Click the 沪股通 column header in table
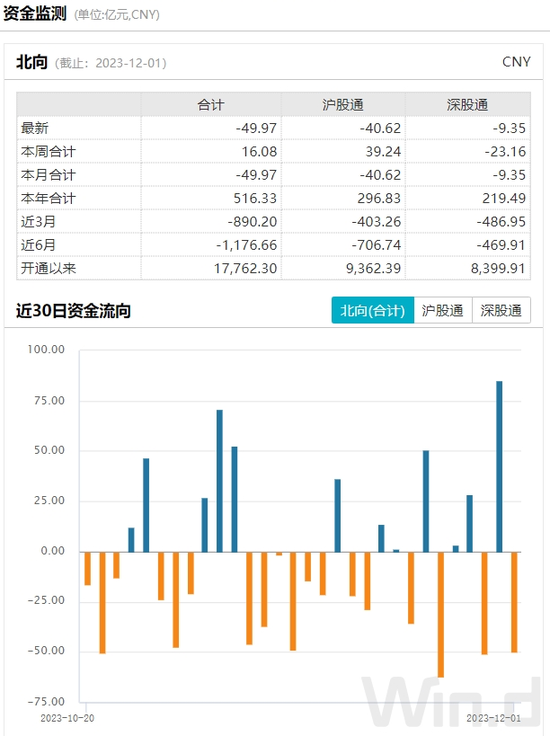Screen dimensions: 550x736 click(343, 105)
